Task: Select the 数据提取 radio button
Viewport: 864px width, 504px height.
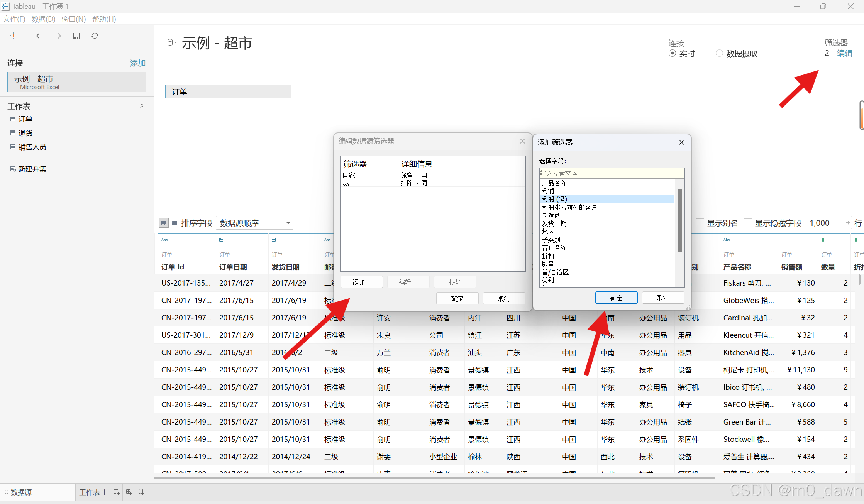Action: 719,53
